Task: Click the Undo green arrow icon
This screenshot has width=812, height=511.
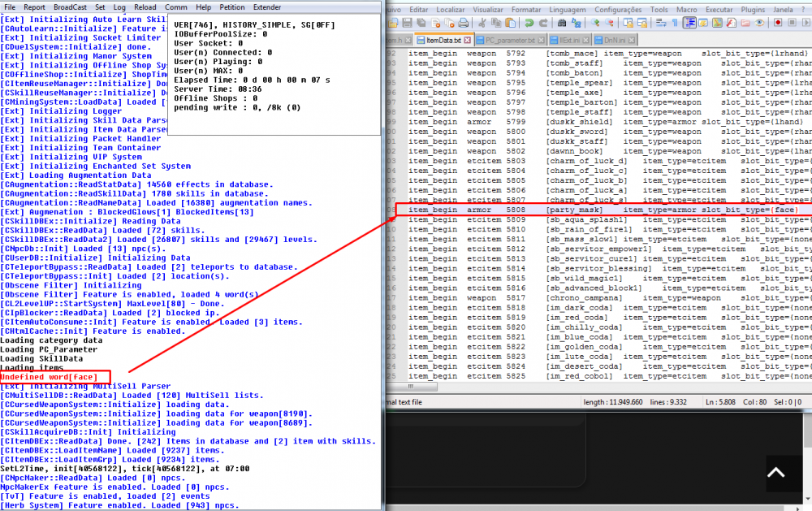Action: 529,23
